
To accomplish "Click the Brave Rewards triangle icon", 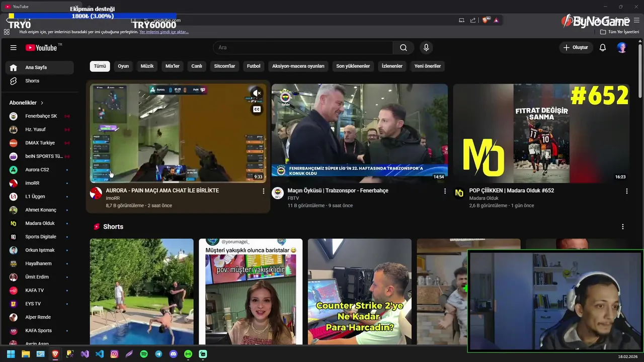I will (496, 20).
